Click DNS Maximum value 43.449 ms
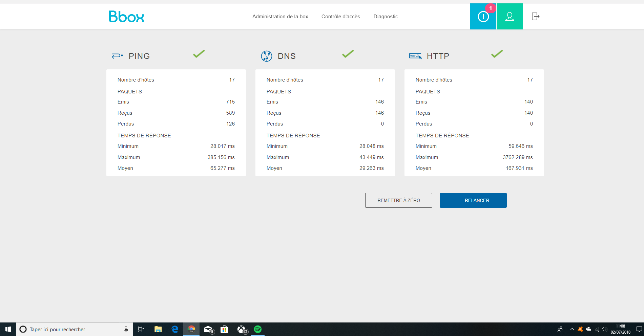 (372, 157)
